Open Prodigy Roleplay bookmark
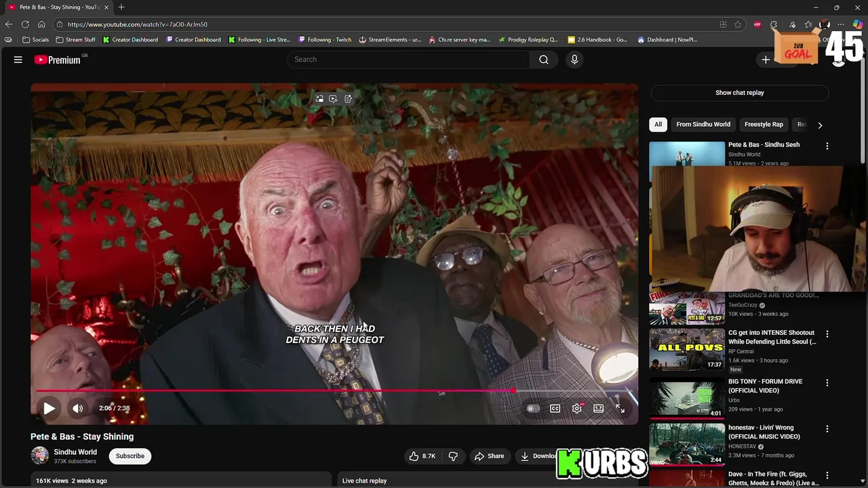 tap(528, 40)
